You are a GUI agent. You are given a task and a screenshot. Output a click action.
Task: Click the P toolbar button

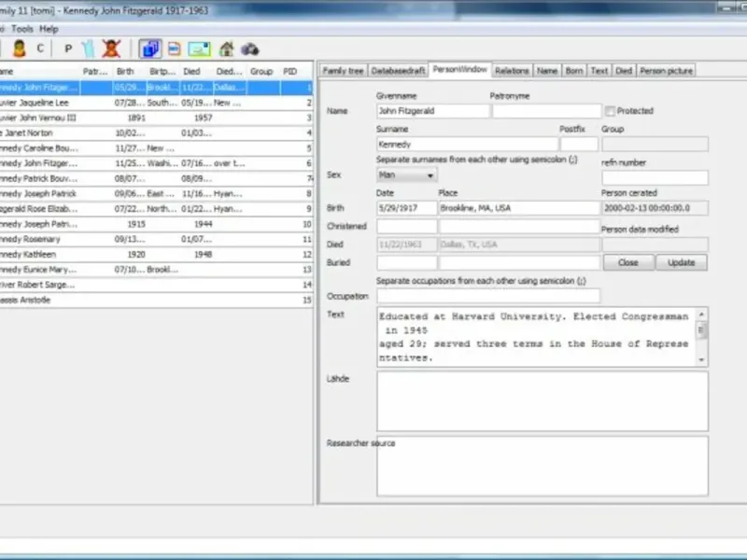[68, 49]
